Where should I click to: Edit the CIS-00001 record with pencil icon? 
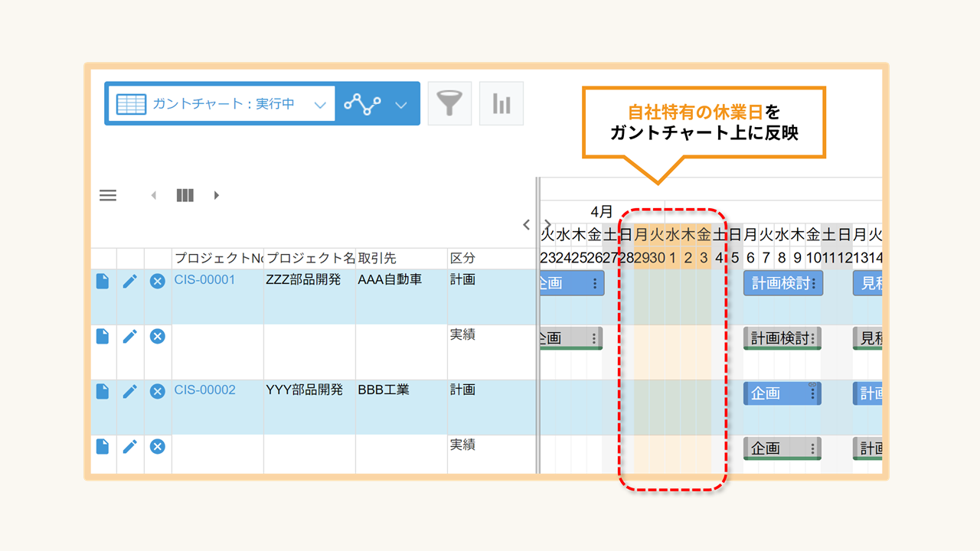(130, 282)
